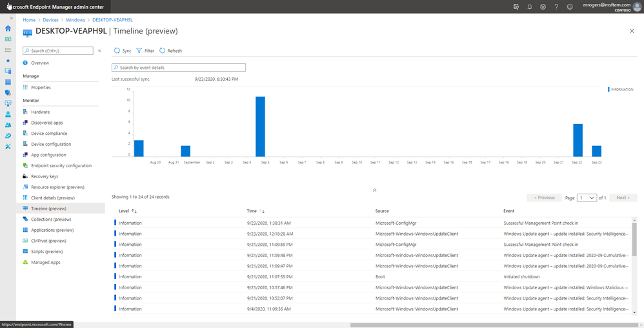
Task: Open the Favorites star icon
Action: [8, 61]
